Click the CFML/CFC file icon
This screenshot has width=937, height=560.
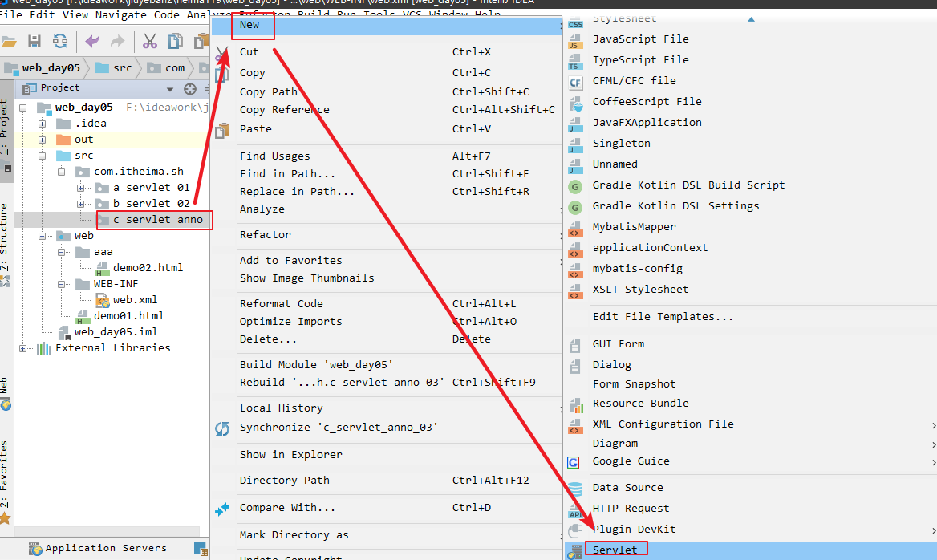(575, 81)
